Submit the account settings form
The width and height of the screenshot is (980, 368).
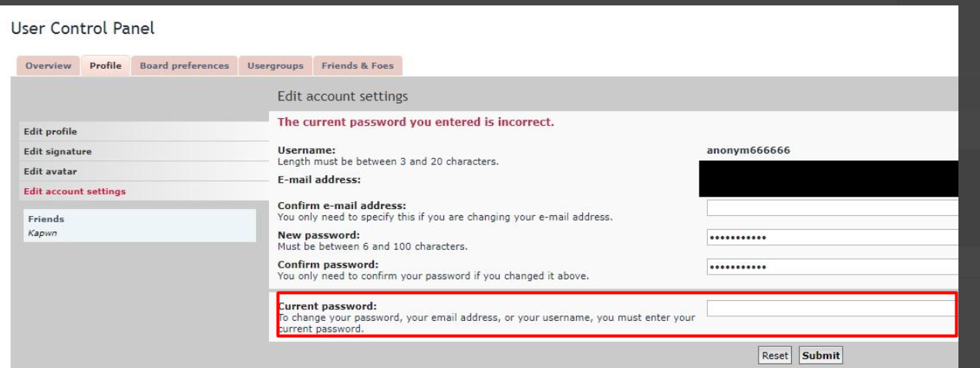point(820,356)
